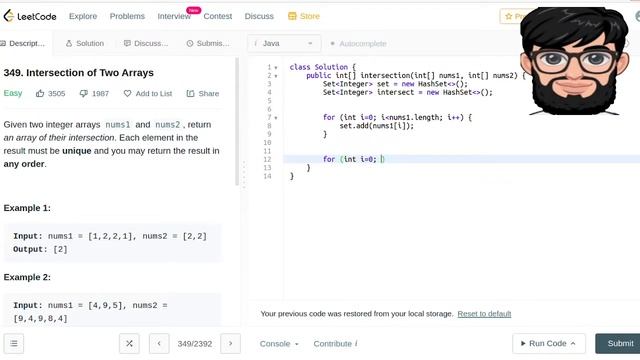Click the Store link text

[x=310, y=16]
